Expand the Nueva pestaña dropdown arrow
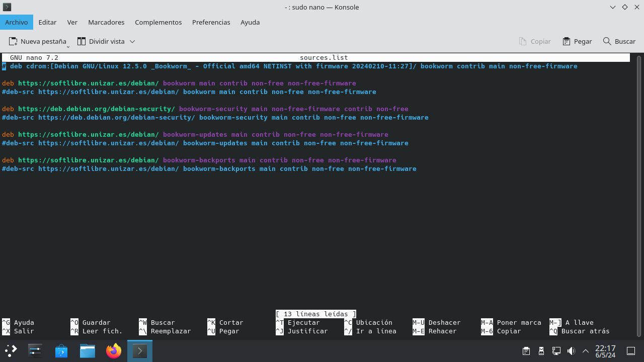This screenshot has width=644, height=362. (x=68, y=46)
